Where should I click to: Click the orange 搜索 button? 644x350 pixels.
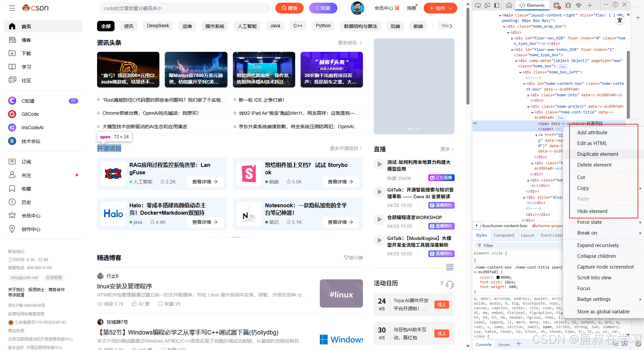(289, 8)
